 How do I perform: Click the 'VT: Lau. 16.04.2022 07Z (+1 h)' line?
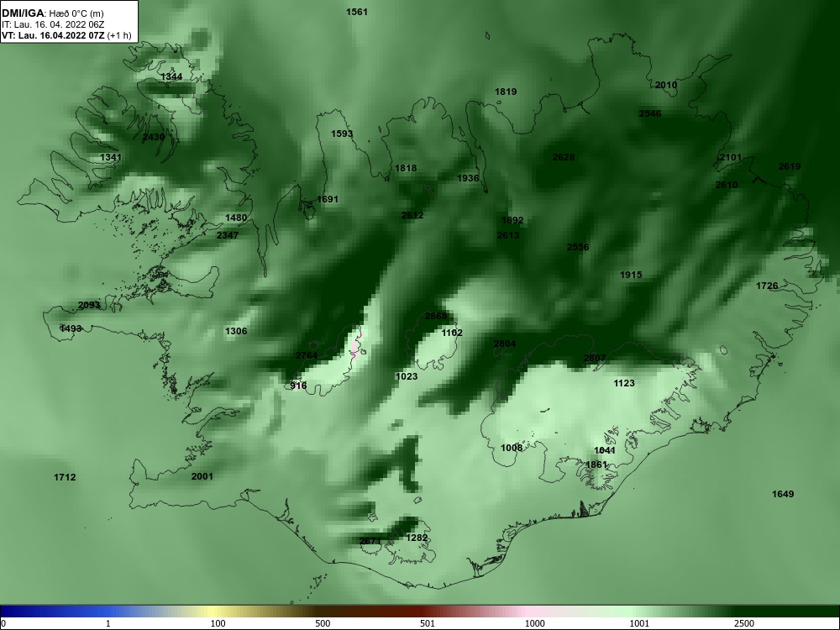(x=66, y=36)
